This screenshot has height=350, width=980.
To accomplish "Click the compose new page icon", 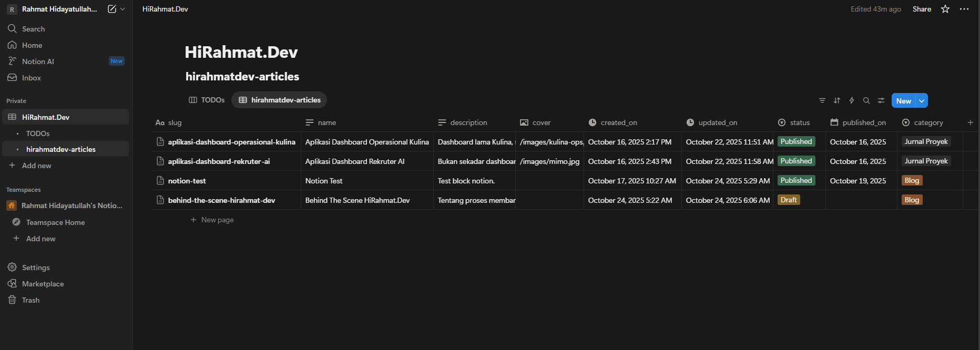I will coord(111,9).
